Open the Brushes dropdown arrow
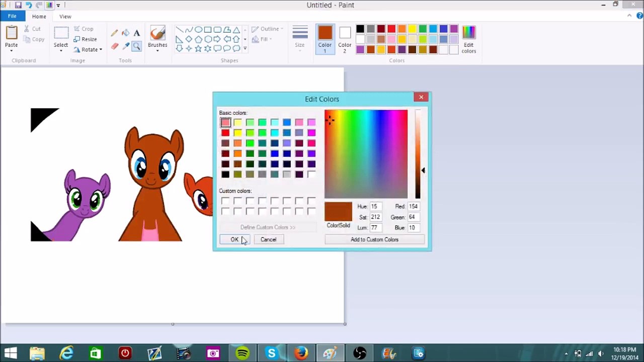This screenshot has width=644, height=362. pyautogui.click(x=157, y=50)
